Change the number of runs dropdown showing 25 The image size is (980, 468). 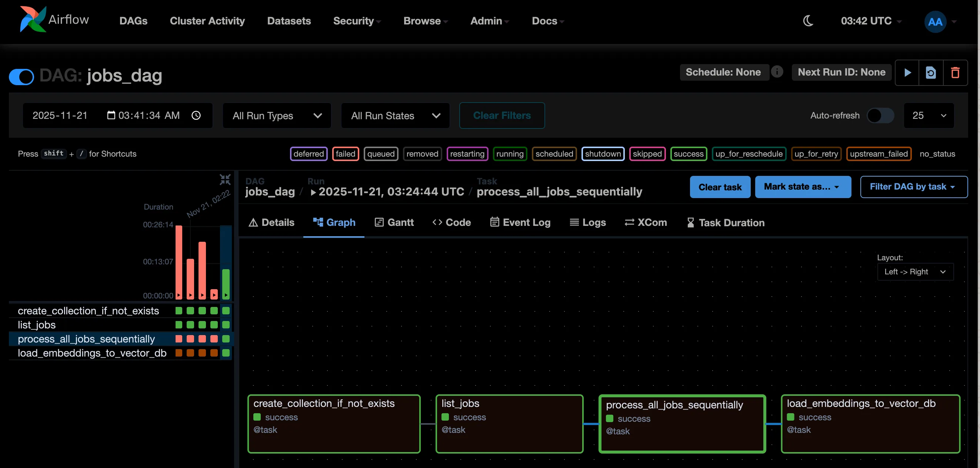[929, 116]
